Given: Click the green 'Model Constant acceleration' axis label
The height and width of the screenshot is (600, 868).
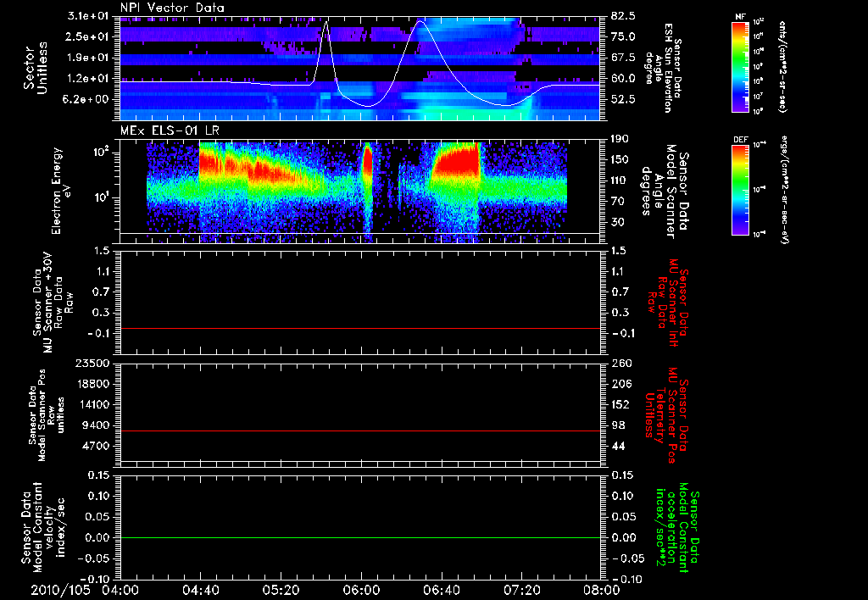Looking at the screenshot, I should point(677,528).
